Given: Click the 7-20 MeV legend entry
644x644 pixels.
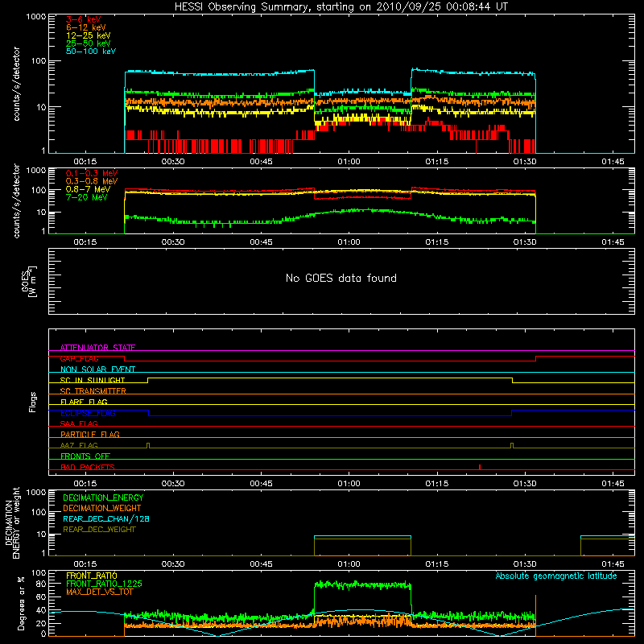Looking at the screenshot, I should 86,197.
